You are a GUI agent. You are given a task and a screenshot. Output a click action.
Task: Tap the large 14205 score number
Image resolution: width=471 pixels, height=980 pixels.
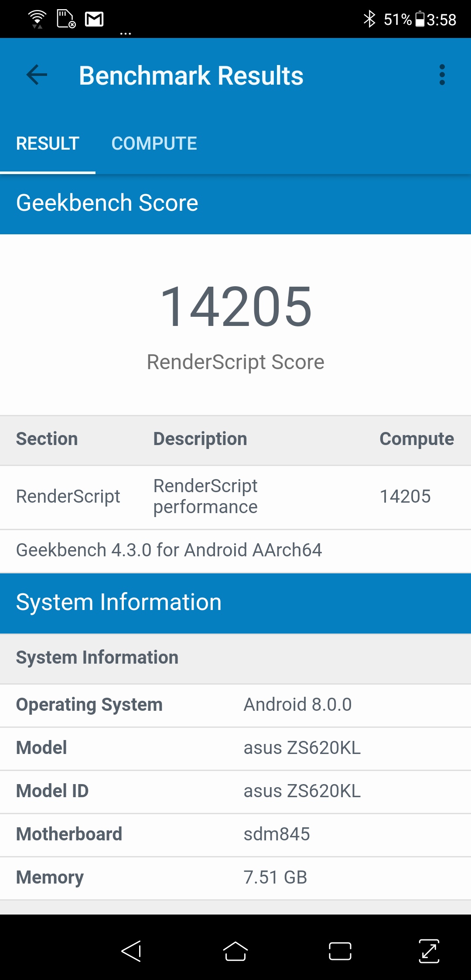point(235,306)
